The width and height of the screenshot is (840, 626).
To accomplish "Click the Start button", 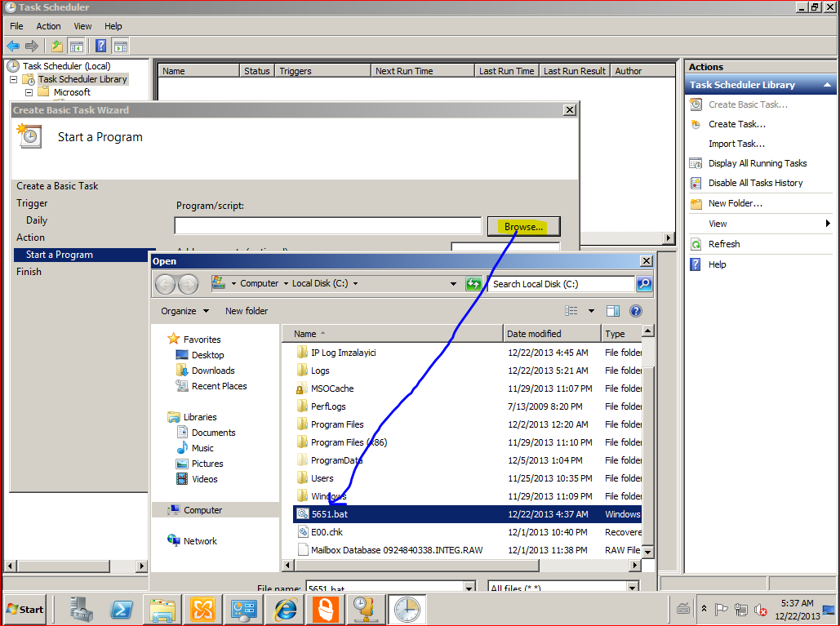I will tap(24, 610).
